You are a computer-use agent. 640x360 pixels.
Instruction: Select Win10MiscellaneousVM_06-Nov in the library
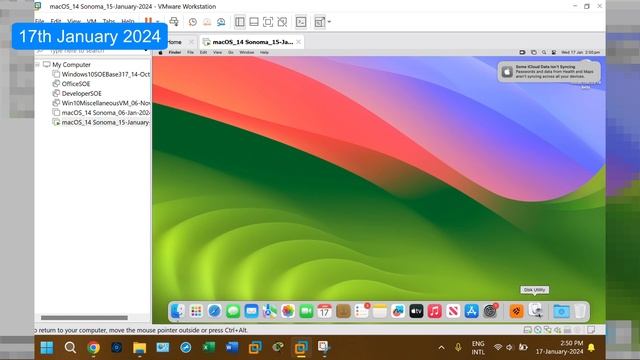tap(101, 103)
